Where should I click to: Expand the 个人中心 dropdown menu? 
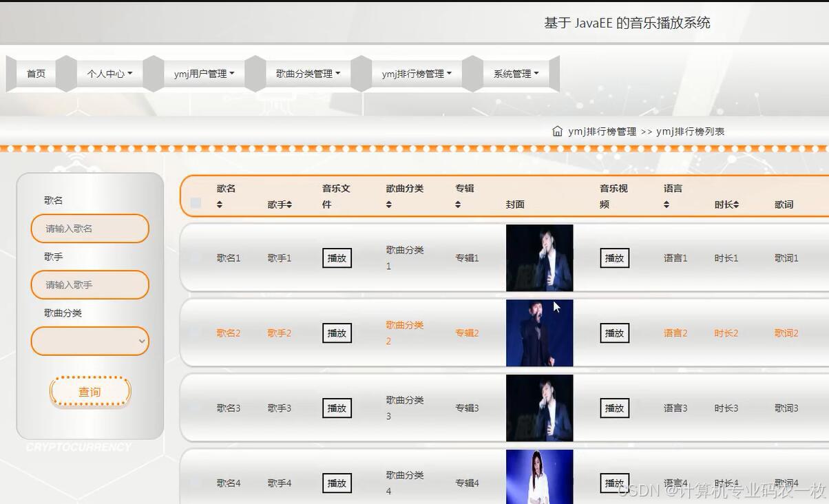pos(109,74)
